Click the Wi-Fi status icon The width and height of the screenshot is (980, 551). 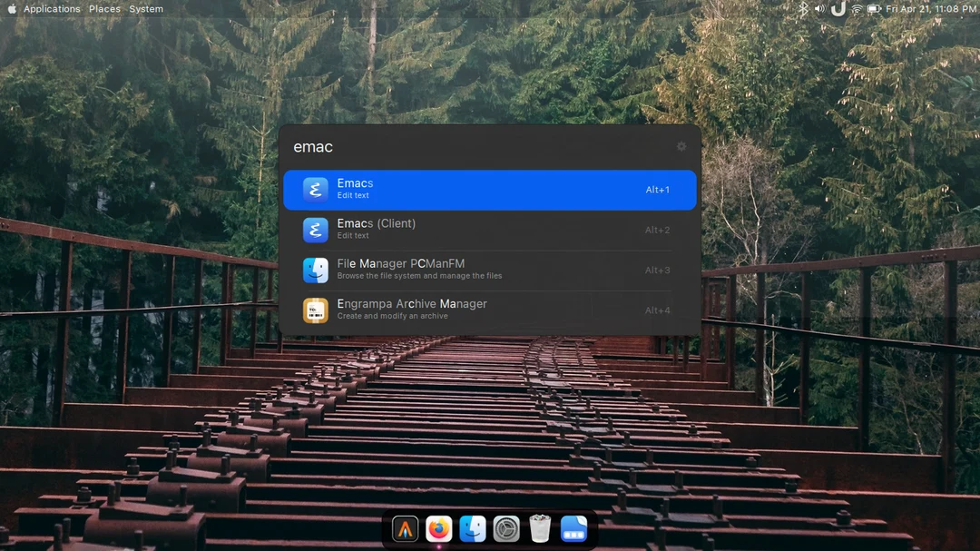tap(854, 9)
